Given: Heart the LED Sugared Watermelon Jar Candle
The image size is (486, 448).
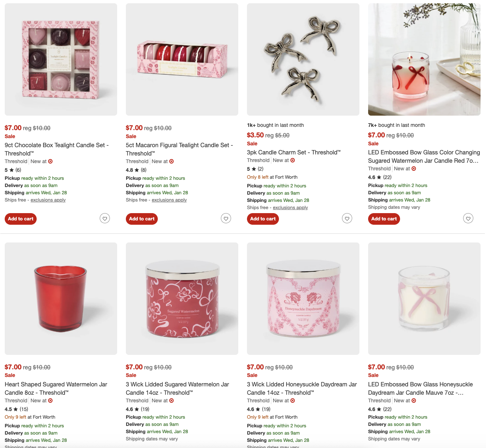Looking at the screenshot, I should click(468, 219).
